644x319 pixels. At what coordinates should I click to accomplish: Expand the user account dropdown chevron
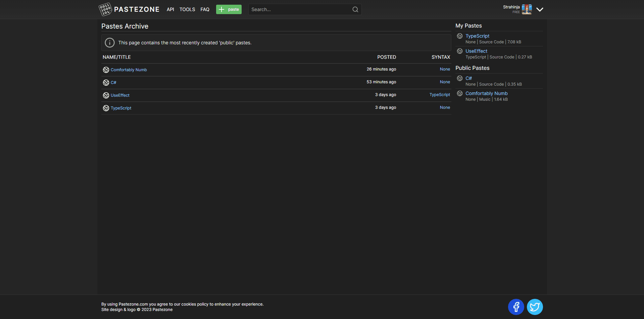click(x=540, y=9)
